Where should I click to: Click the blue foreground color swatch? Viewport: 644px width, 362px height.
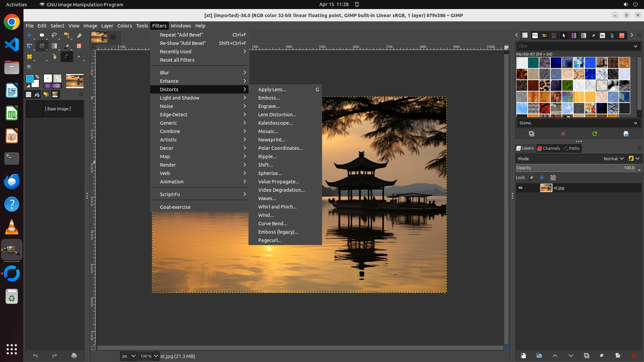(30, 79)
